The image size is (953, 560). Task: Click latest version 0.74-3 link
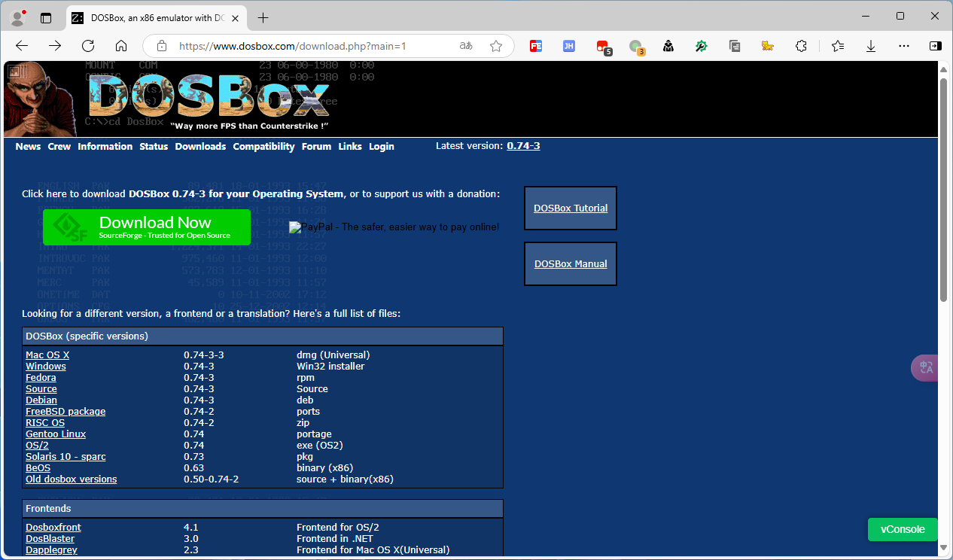[523, 146]
